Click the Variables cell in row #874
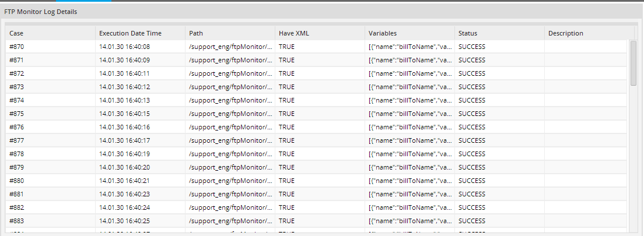The width and height of the screenshot is (644, 236). pyautogui.click(x=411, y=100)
